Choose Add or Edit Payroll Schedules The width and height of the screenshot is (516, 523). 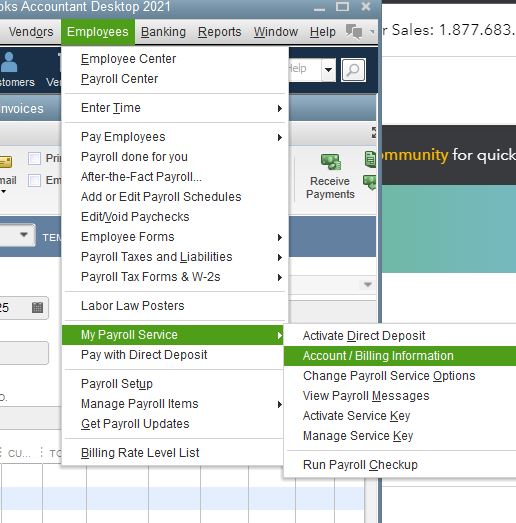coord(175,197)
